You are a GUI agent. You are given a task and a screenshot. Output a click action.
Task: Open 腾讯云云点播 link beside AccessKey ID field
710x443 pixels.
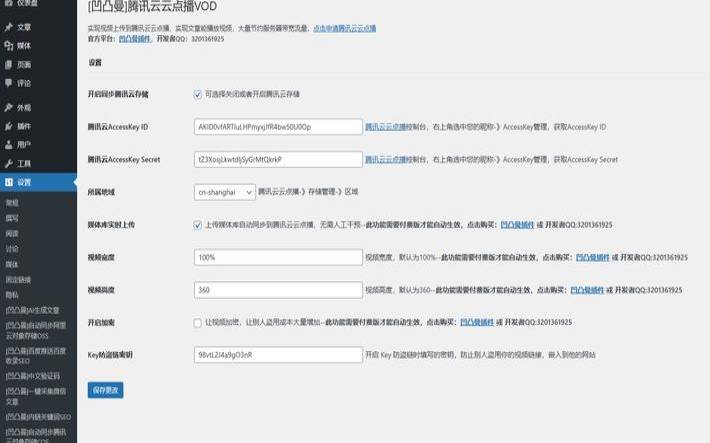click(386, 127)
